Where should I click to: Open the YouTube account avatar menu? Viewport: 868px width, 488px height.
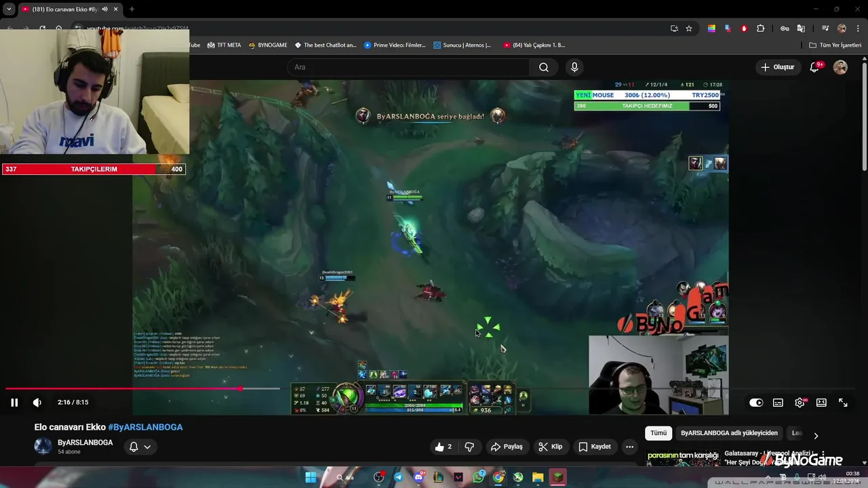coord(840,67)
